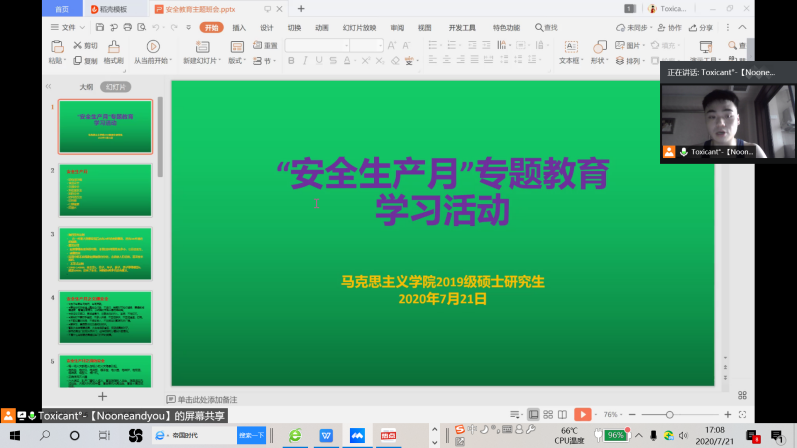Image resolution: width=797 pixels, height=448 pixels.
Task: Click the zoom slider in status bar
Action: coord(672,414)
